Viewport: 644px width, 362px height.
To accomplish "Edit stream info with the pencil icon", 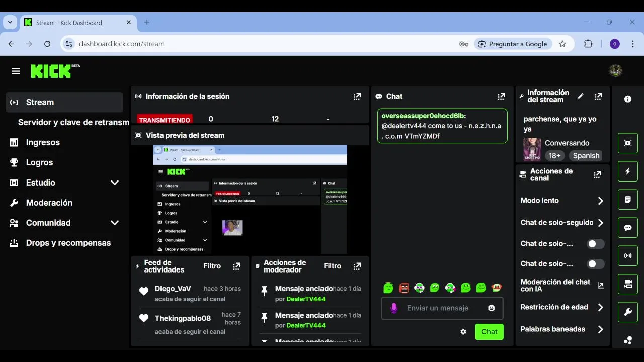I will (580, 96).
